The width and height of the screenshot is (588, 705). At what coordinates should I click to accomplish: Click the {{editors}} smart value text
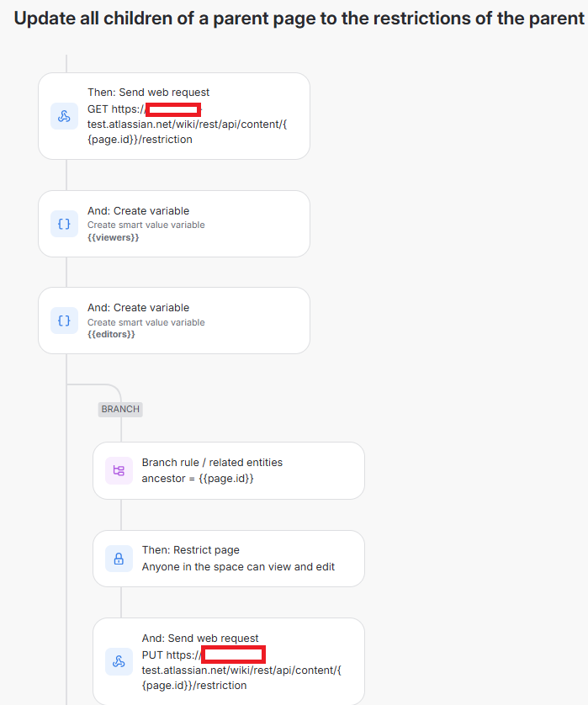[x=111, y=334]
